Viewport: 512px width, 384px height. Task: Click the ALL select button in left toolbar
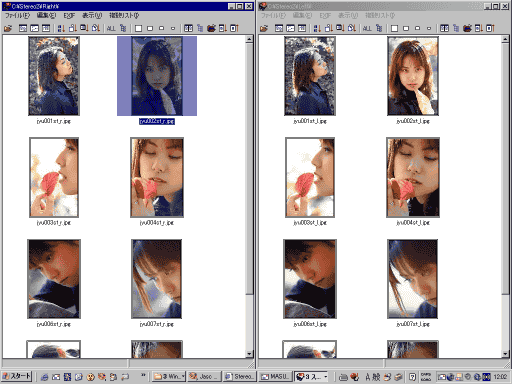(x=111, y=28)
